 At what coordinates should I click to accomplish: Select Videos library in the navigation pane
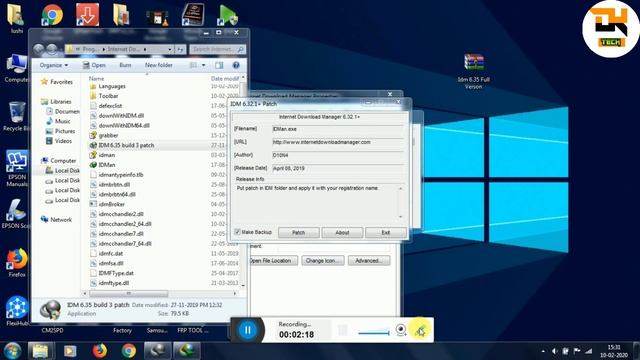coord(59,141)
